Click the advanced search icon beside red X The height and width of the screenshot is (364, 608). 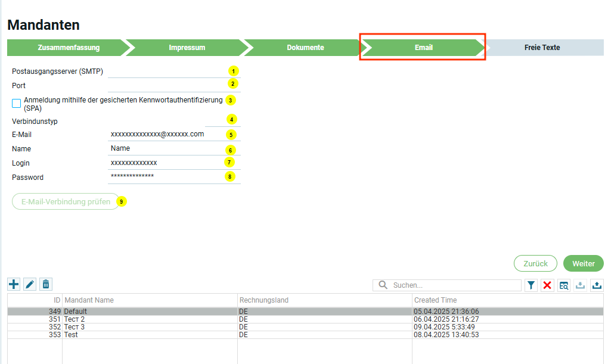tap(563, 285)
